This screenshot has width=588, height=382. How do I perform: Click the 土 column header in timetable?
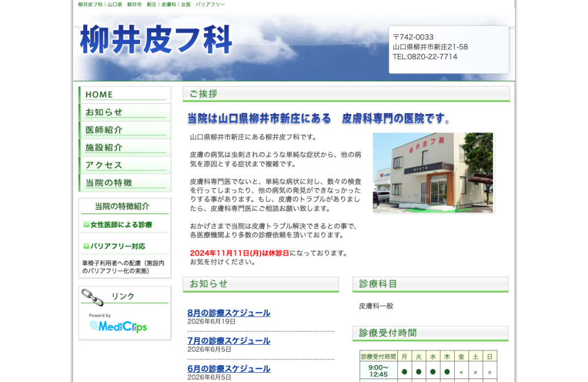point(475,357)
